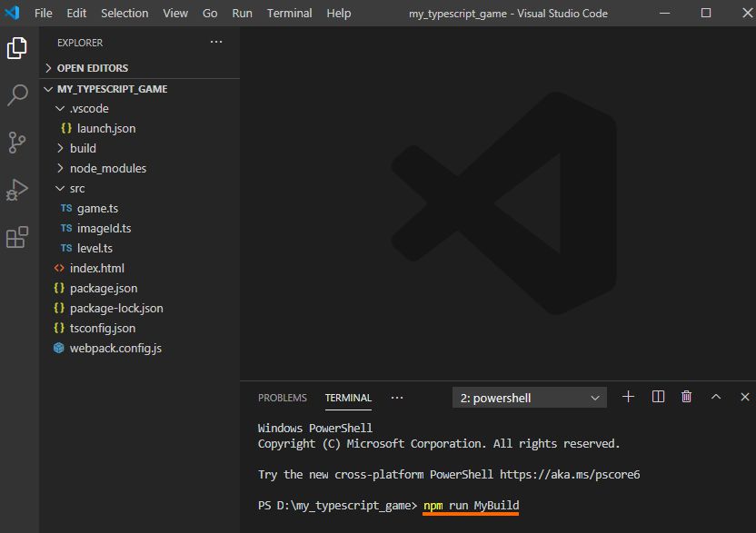Open webpack.config.js file

point(115,348)
